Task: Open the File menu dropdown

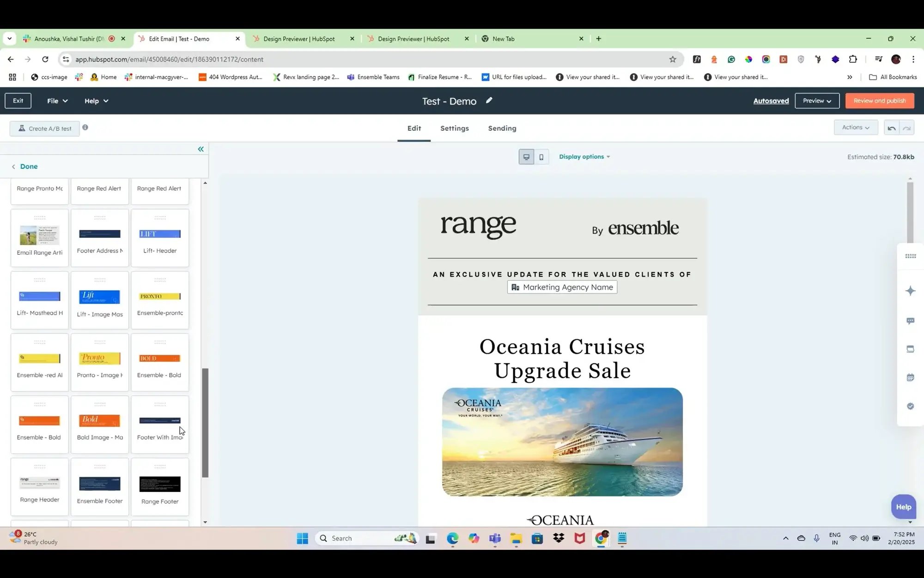Action: click(x=57, y=101)
